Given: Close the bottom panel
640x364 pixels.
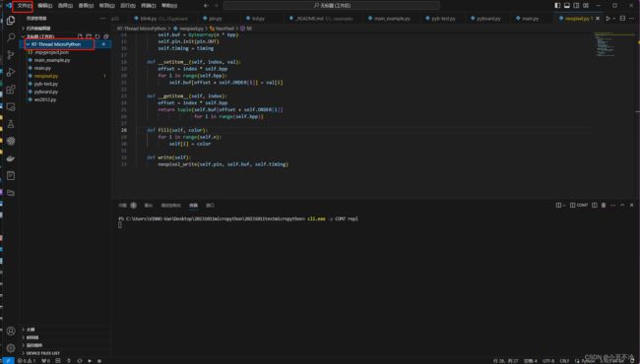Looking at the screenshot, I should click(632, 205).
